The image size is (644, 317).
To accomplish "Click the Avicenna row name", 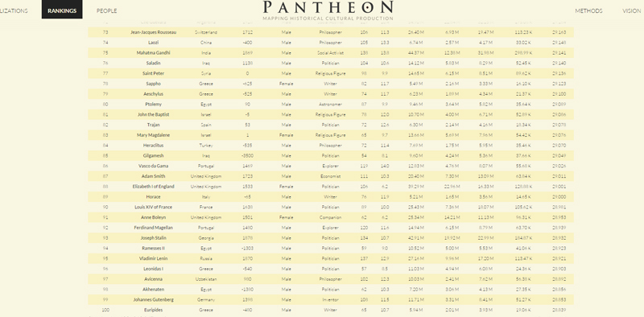I will [x=153, y=279].
